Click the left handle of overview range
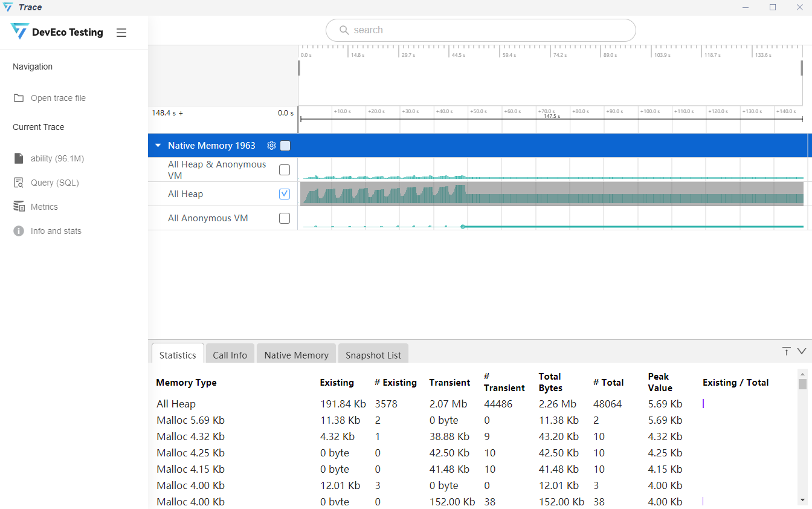Viewport: 812px width, 509px height. click(298, 68)
